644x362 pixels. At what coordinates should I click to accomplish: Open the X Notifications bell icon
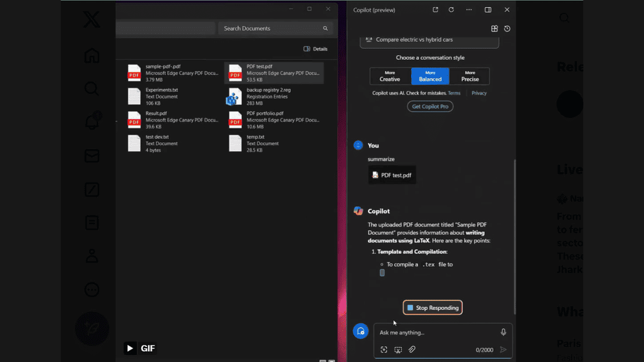tap(92, 122)
